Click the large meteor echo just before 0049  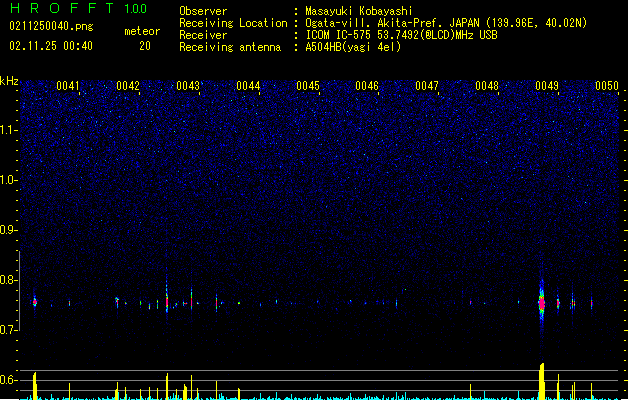click(x=542, y=303)
